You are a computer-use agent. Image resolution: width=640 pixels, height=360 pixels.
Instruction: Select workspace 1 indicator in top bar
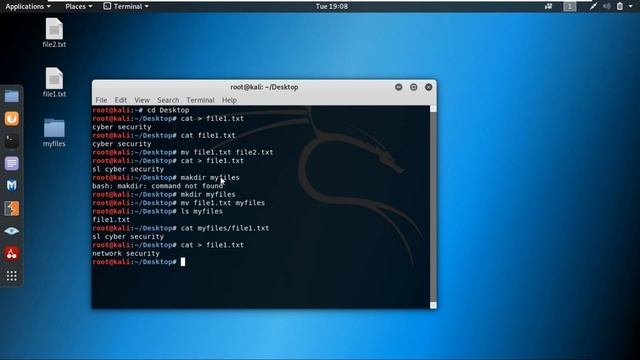coord(570,6)
